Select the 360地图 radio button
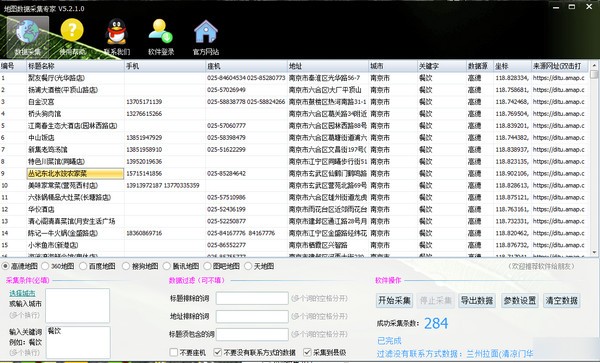This screenshot has width=600, height=363. [x=46, y=266]
